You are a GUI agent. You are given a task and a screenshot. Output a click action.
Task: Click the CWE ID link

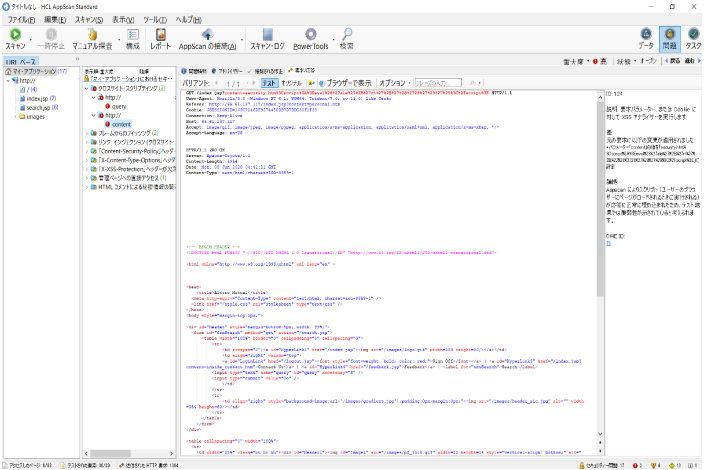(608, 243)
